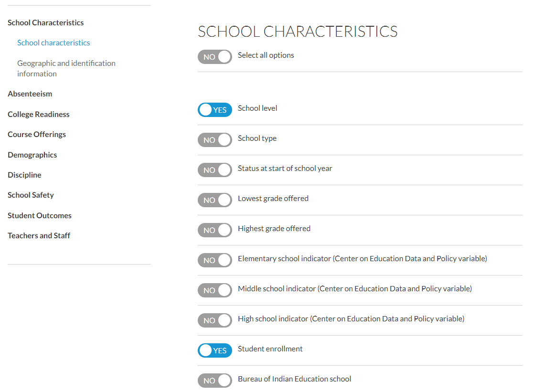Viewport: 534px width, 392px height.
Task: Expand the Course Offerings section
Action: click(37, 135)
